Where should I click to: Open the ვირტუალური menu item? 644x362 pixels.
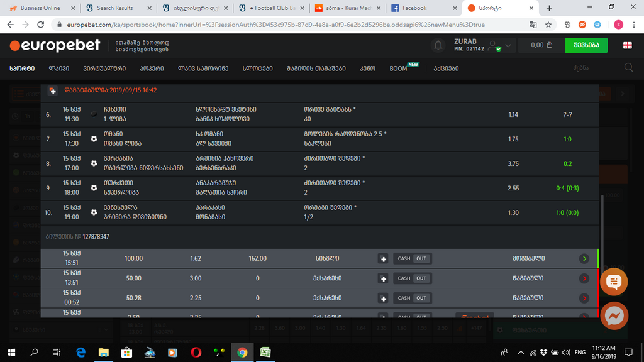[x=104, y=69]
